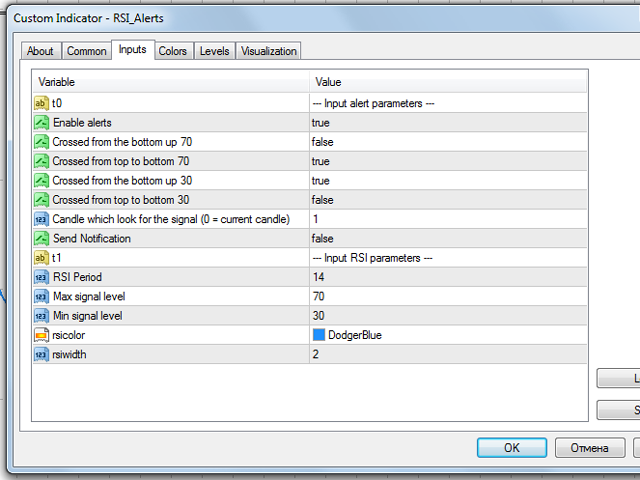Click the icon next to Send Notification
The image size is (640, 480).
41,238
